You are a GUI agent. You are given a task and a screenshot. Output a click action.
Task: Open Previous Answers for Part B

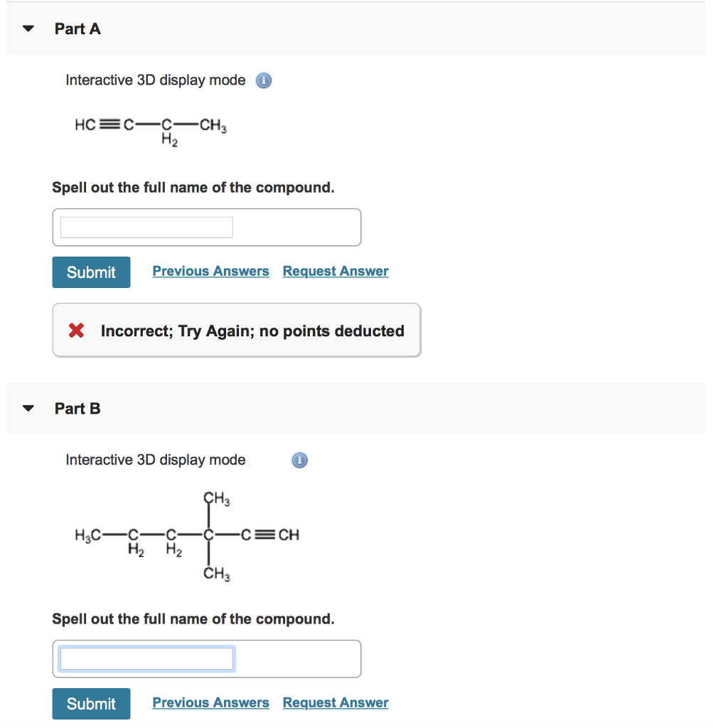pos(210,702)
